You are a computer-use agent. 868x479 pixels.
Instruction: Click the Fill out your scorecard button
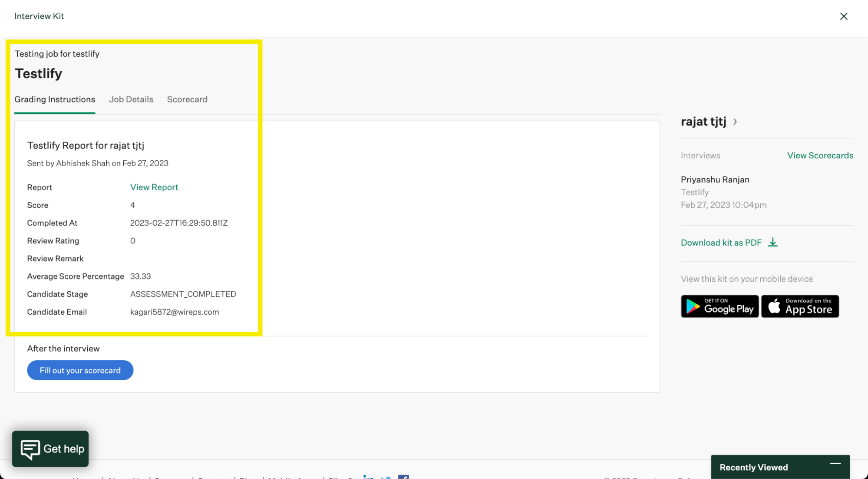pyautogui.click(x=80, y=370)
